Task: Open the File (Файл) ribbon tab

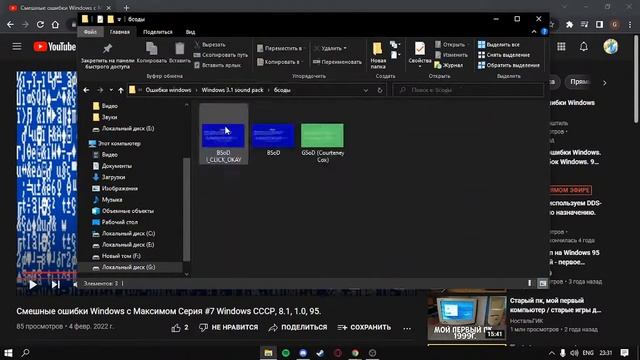Action: tap(90, 32)
